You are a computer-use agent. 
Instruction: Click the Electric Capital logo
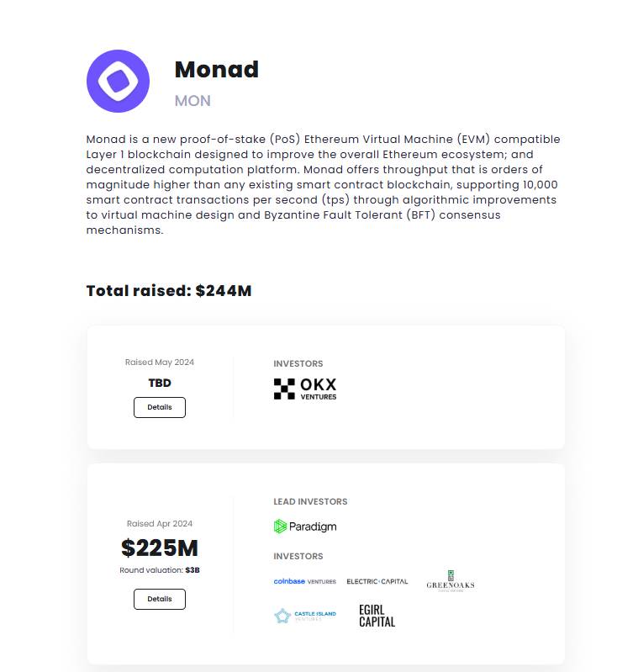(377, 581)
